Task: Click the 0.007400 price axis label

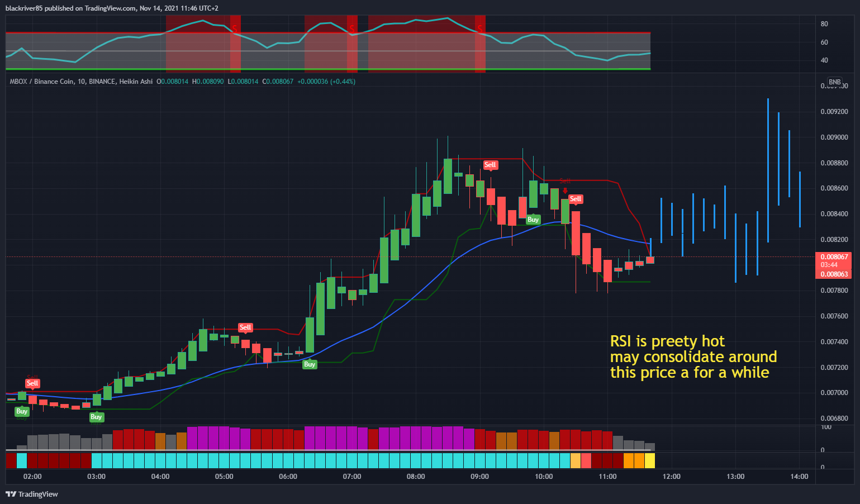Action: pyautogui.click(x=834, y=342)
